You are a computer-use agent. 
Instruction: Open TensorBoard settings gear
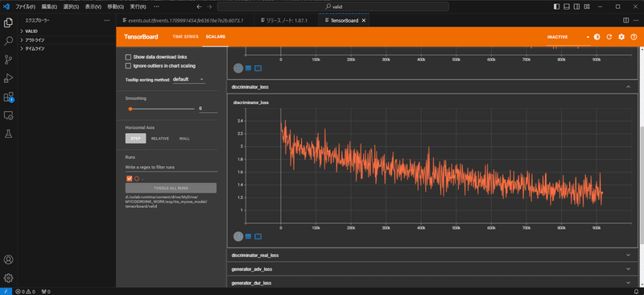pos(621,36)
